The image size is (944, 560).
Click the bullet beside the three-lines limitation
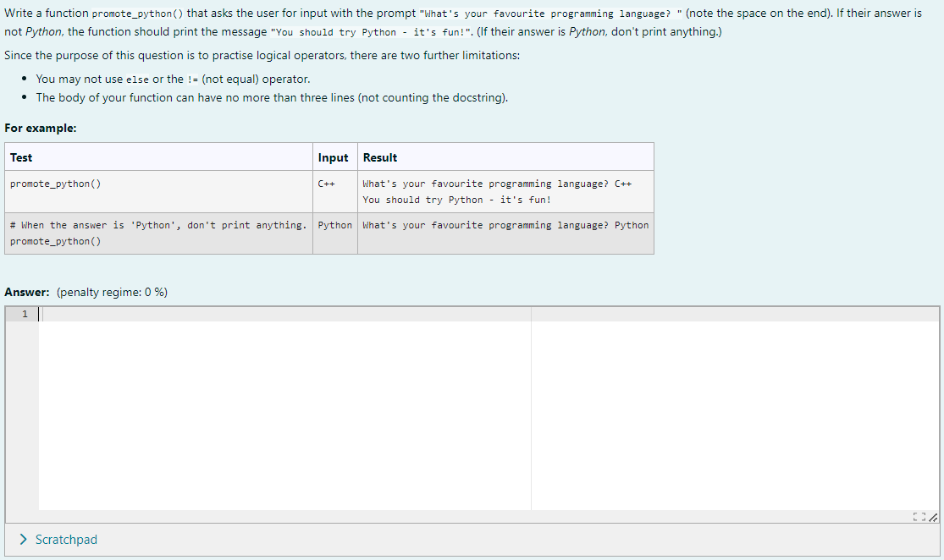23,97
